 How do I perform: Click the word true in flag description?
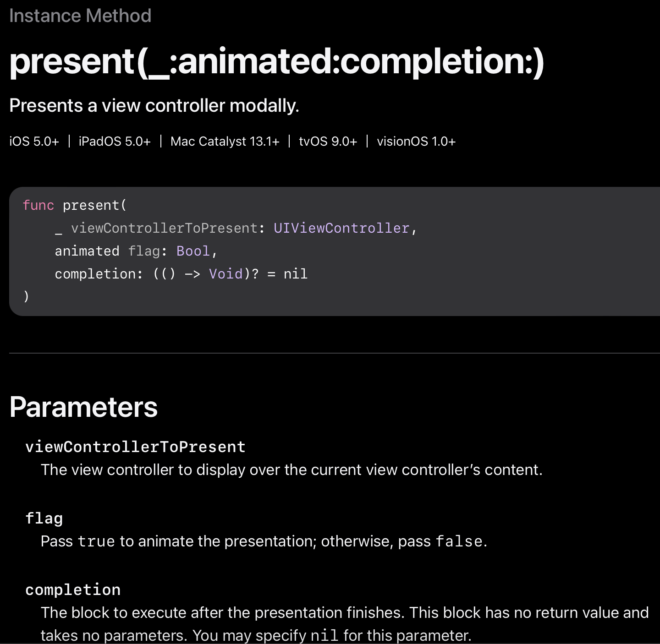tap(96, 541)
